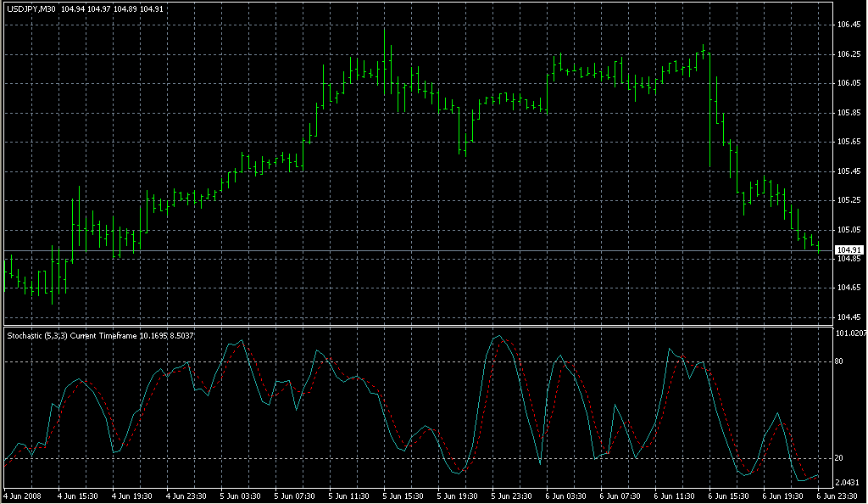Click the Stochastic 20 level label
Image resolution: width=868 pixels, height=504 pixels.
point(839,458)
